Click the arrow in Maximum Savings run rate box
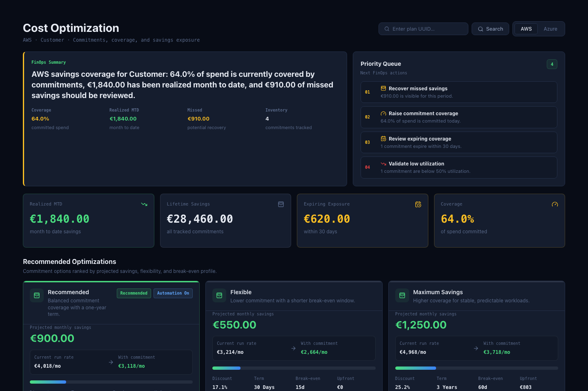The height and width of the screenshot is (391, 588). (x=476, y=348)
